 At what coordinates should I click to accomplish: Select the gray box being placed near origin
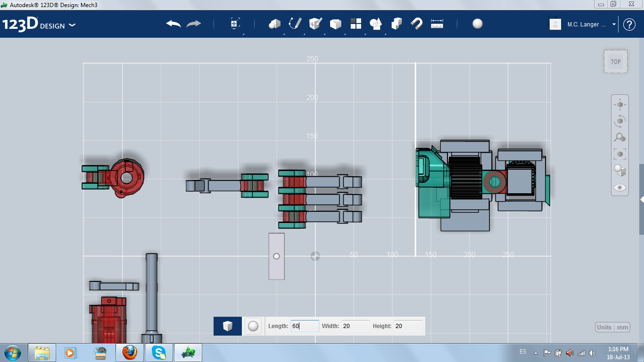(x=277, y=256)
